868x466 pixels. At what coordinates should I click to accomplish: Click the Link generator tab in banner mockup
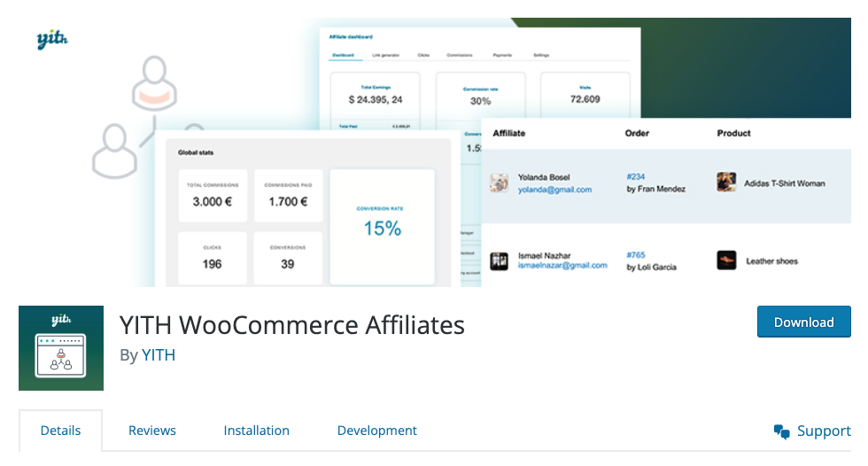[386, 55]
